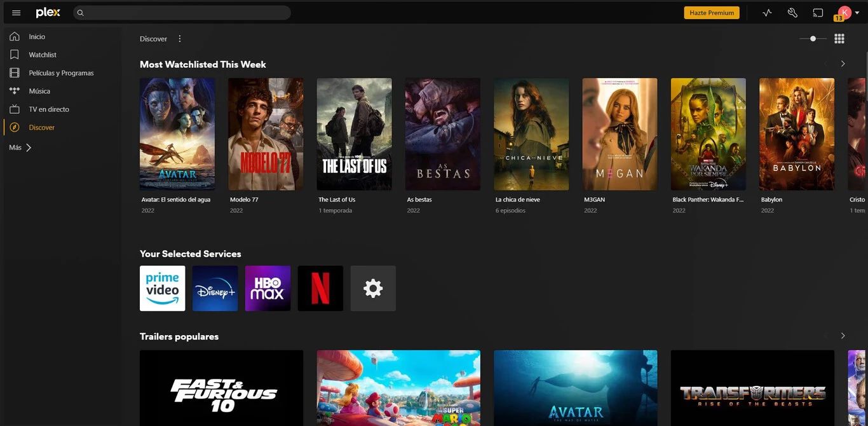Click the cast to device icon
This screenshot has width=868, height=426.
[x=818, y=13]
